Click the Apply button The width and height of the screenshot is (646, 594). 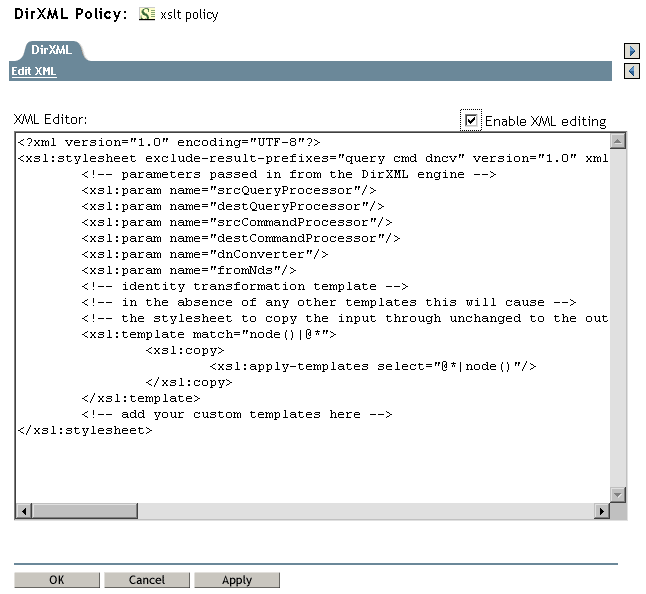(237, 580)
